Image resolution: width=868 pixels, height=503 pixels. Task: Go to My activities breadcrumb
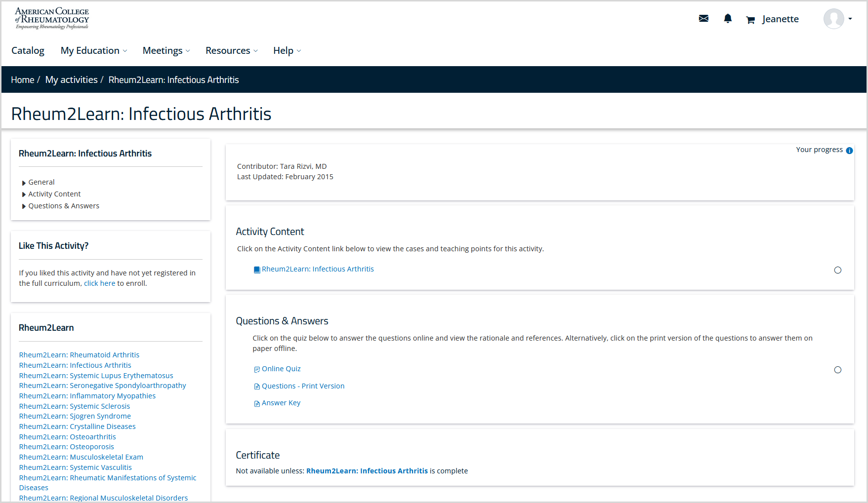72,80
